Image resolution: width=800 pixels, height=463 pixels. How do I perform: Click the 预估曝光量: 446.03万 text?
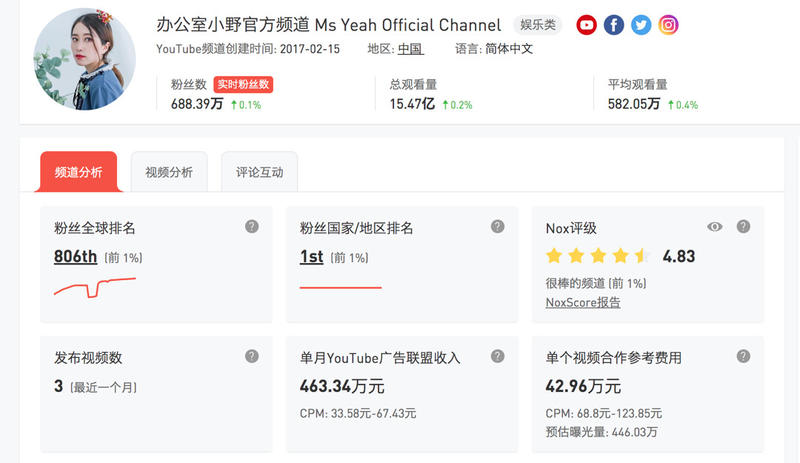[602, 432]
